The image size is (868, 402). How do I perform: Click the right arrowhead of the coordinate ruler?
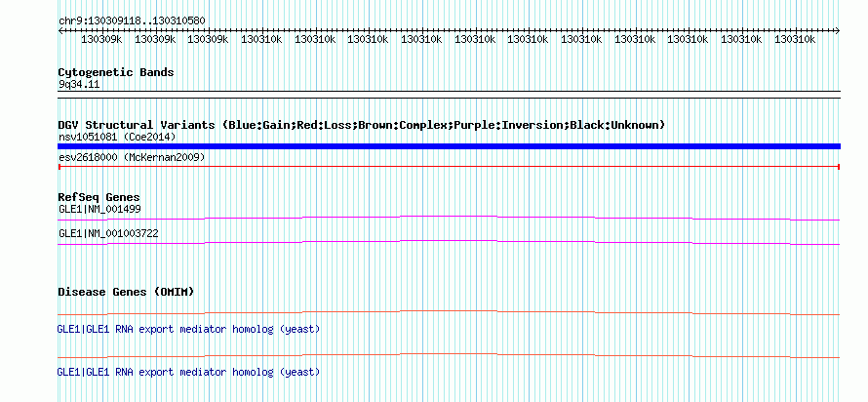[837, 31]
